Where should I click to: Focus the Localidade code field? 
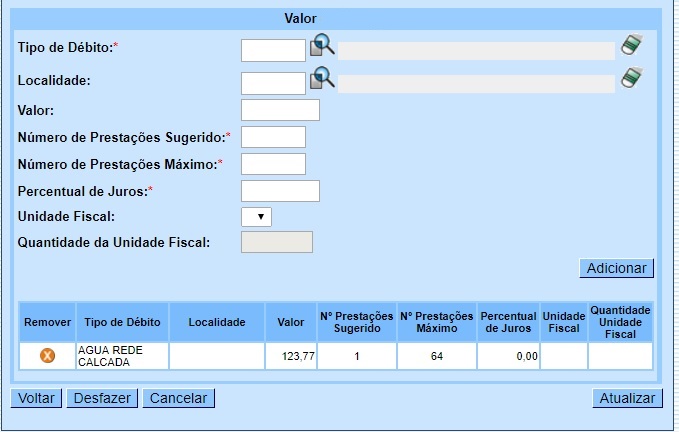(x=273, y=83)
